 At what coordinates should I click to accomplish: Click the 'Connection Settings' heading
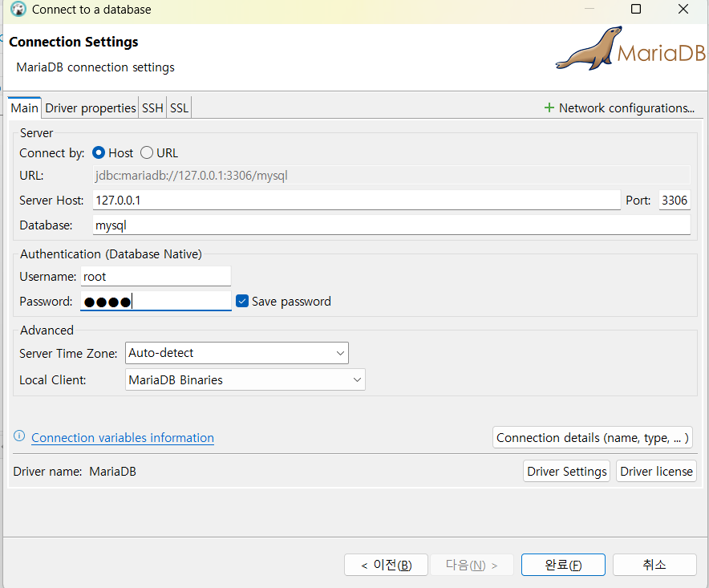[74, 42]
